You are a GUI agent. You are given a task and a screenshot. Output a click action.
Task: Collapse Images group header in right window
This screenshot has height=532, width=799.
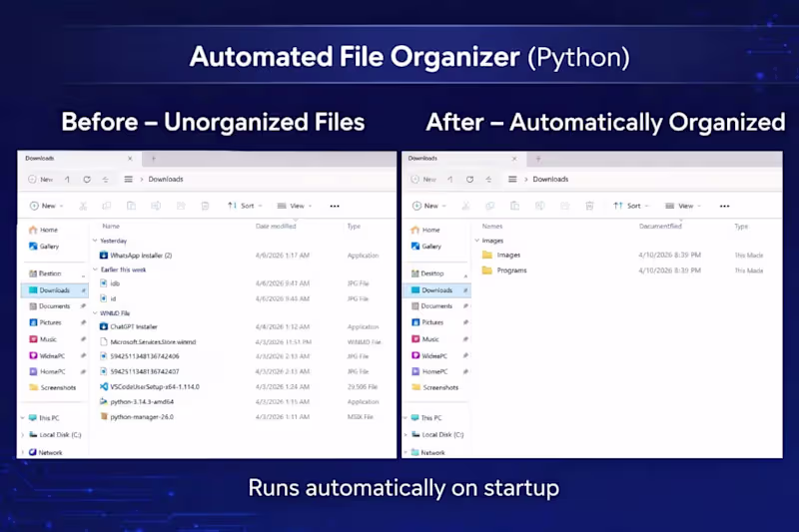click(477, 241)
